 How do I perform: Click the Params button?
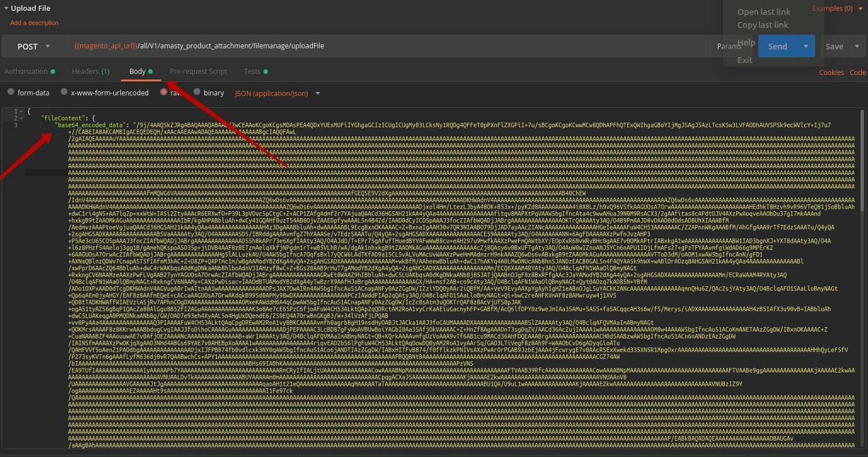click(729, 46)
